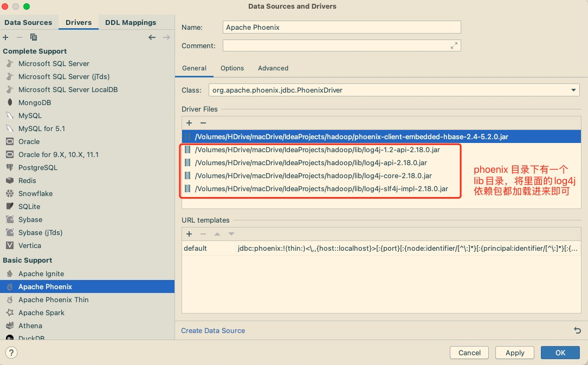Select Microsoft SQL Server LocalDB driver
588x365 pixels.
coord(87,89)
